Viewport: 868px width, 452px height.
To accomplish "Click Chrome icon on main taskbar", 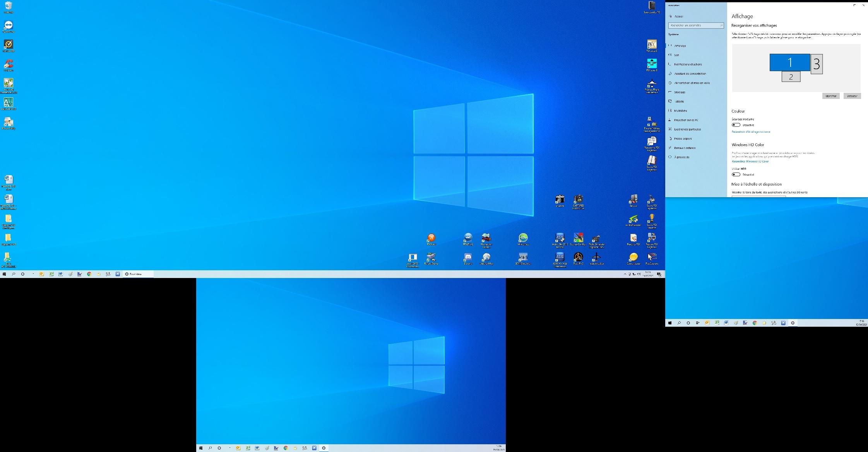I will pos(89,274).
